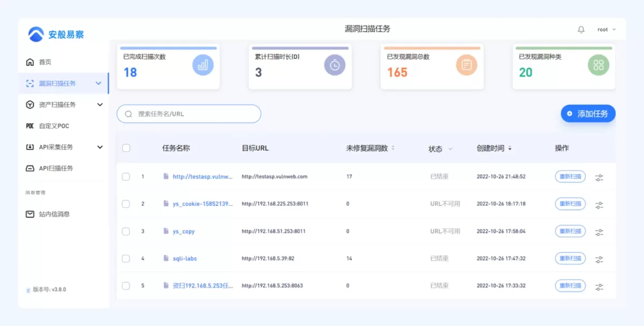
Task: Open the notification bell
Action: (581, 29)
